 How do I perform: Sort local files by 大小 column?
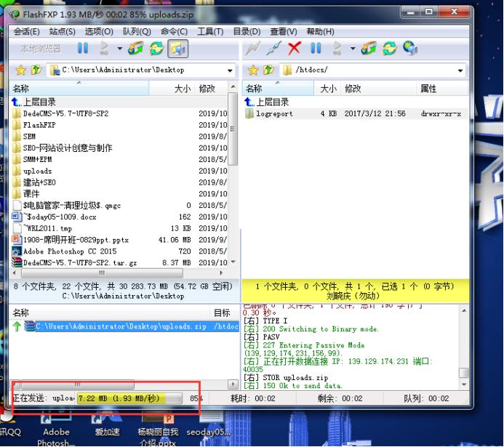point(172,89)
